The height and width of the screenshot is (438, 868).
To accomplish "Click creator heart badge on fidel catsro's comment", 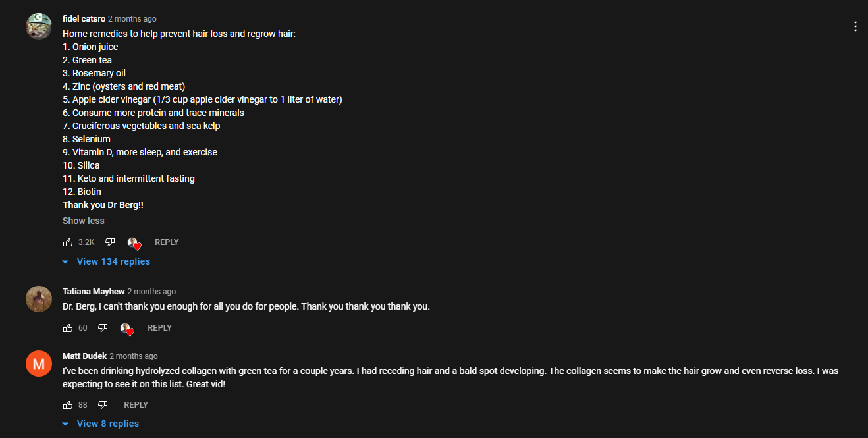I will point(134,244).
